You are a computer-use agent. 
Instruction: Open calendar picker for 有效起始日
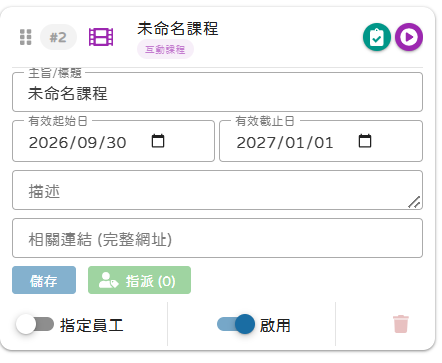[158, 141]
